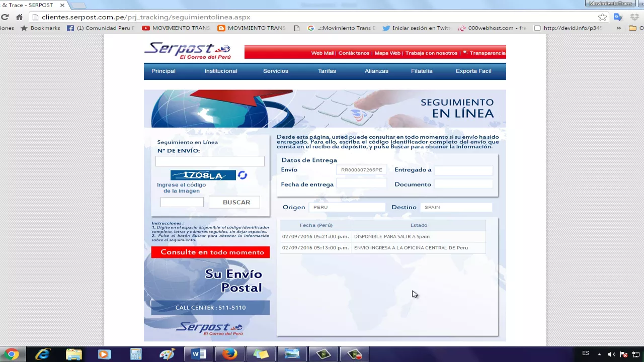Click the Destino SPAIN field
644x362 pixels.
[x=456, y=207]
